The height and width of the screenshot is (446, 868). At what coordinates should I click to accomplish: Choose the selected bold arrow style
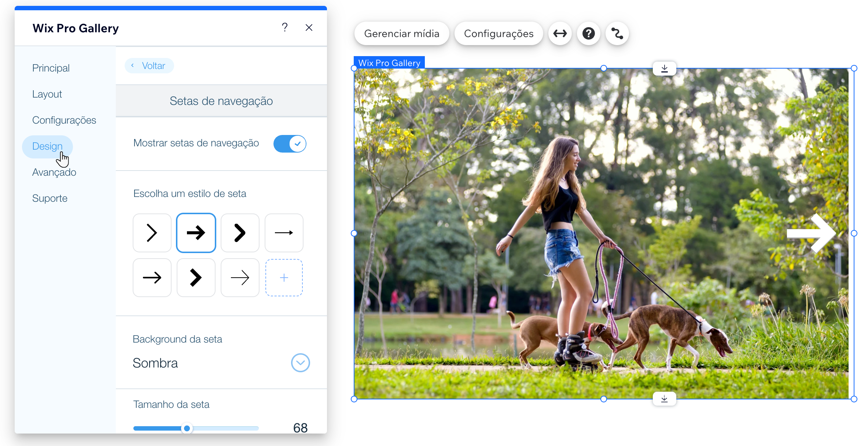[196, 233]
